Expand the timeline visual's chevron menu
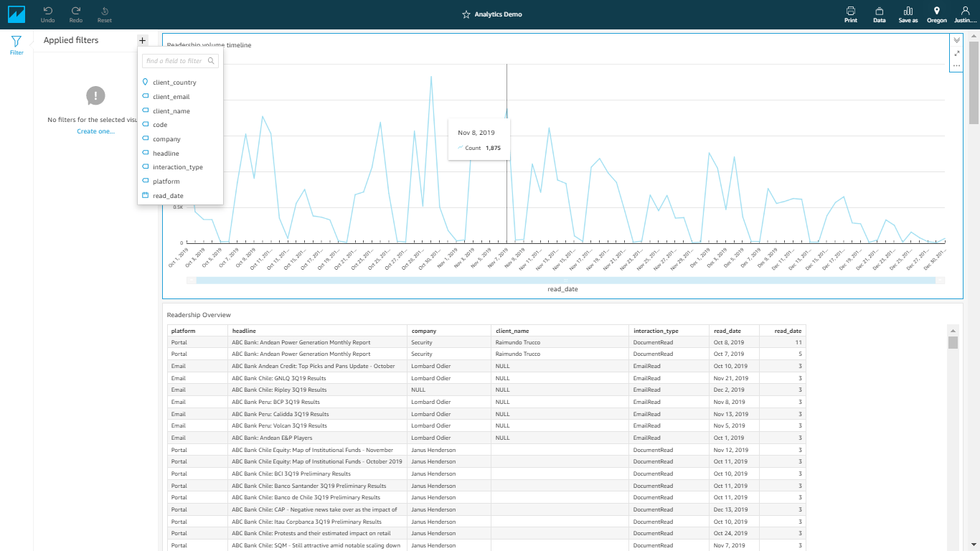 coord(956,40)
